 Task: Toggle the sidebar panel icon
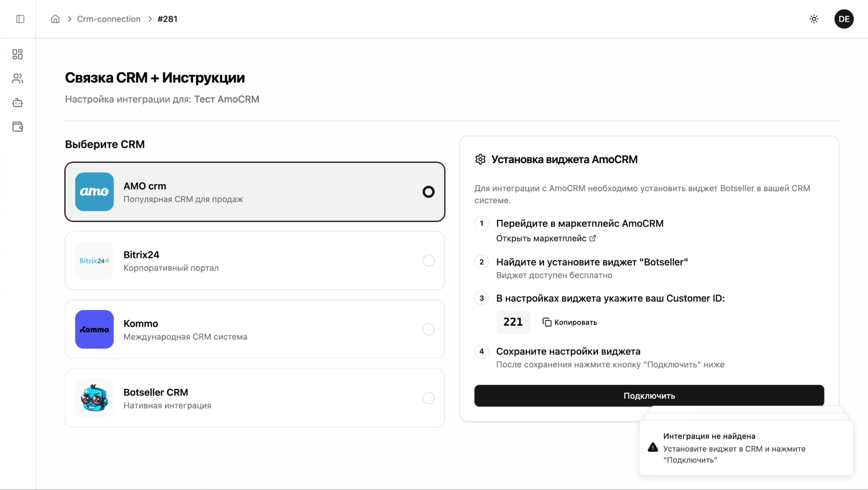click(x=20, y=19)
